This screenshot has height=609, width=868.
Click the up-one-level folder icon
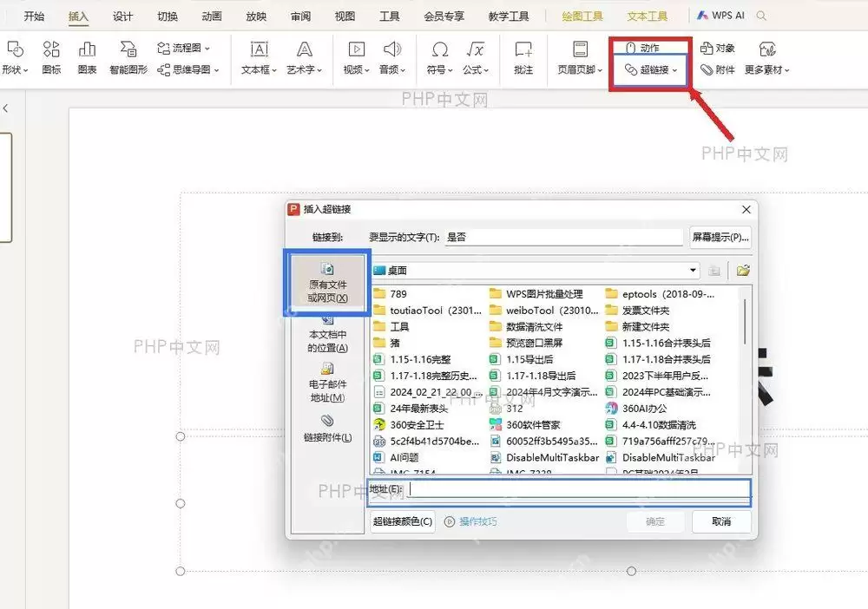714,271
